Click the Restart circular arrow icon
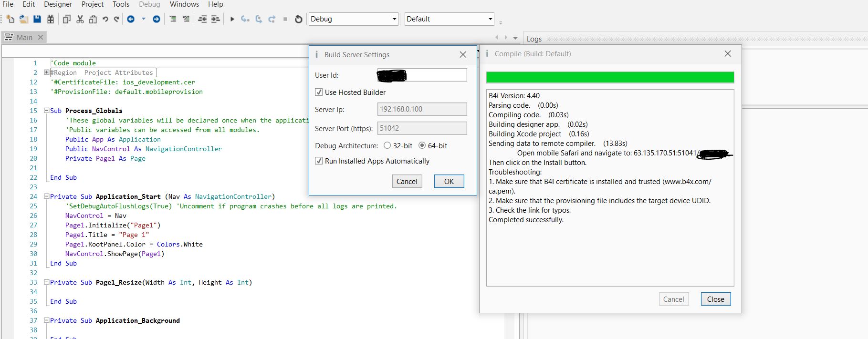 click(299, 19)
